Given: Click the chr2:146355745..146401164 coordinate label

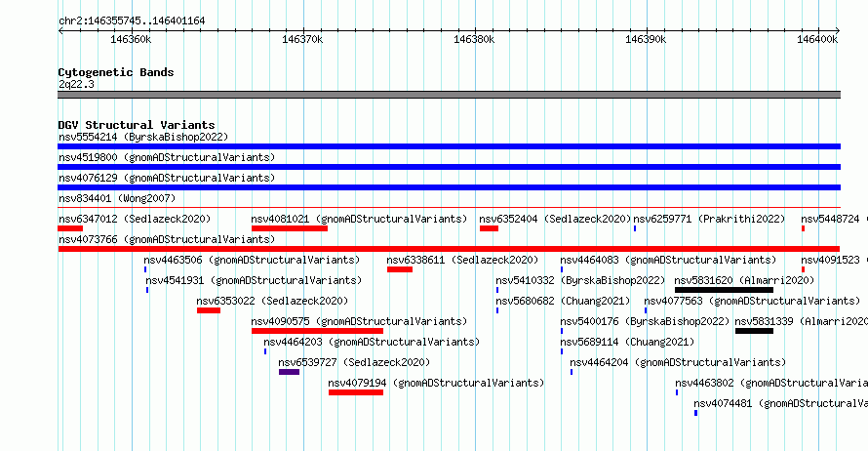Looking at the screenshot, I should [x=132, y=21].
